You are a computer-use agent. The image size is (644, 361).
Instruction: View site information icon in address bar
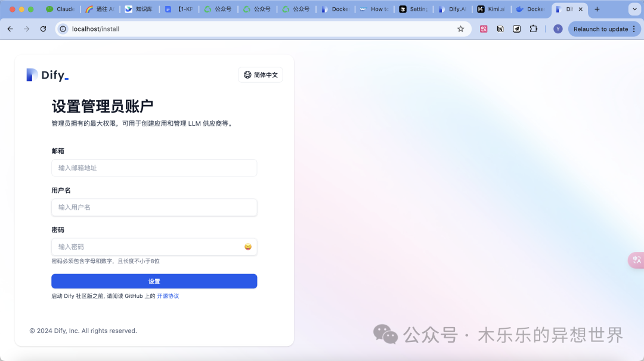63,29
